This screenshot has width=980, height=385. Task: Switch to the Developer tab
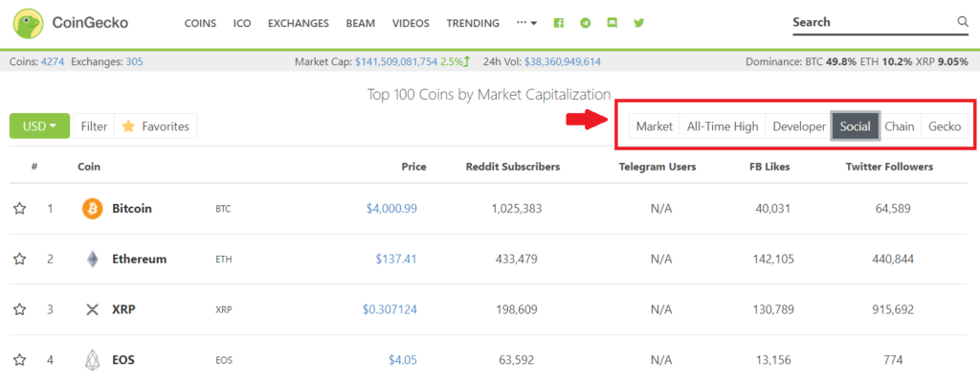799,126
